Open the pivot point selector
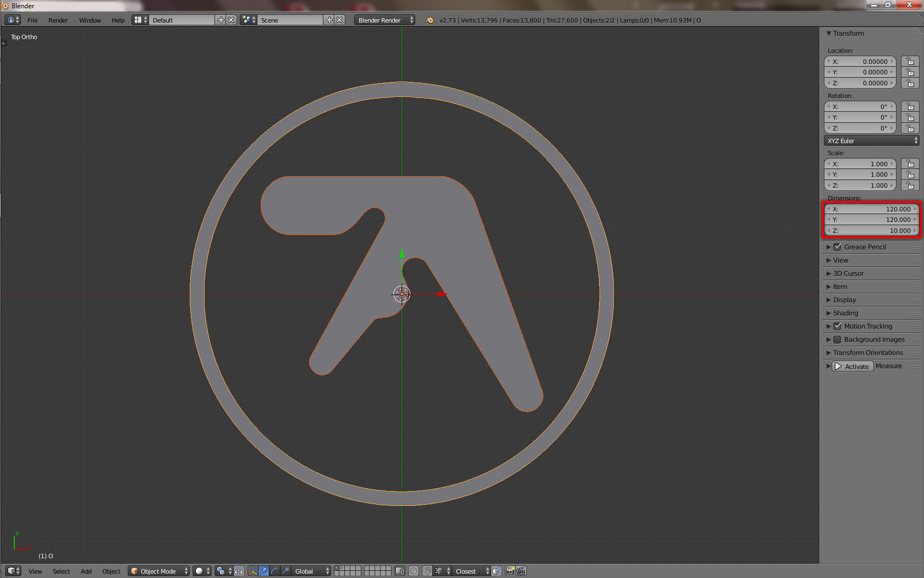The height and width of the screenshot is (578, 924). [223, 571]
